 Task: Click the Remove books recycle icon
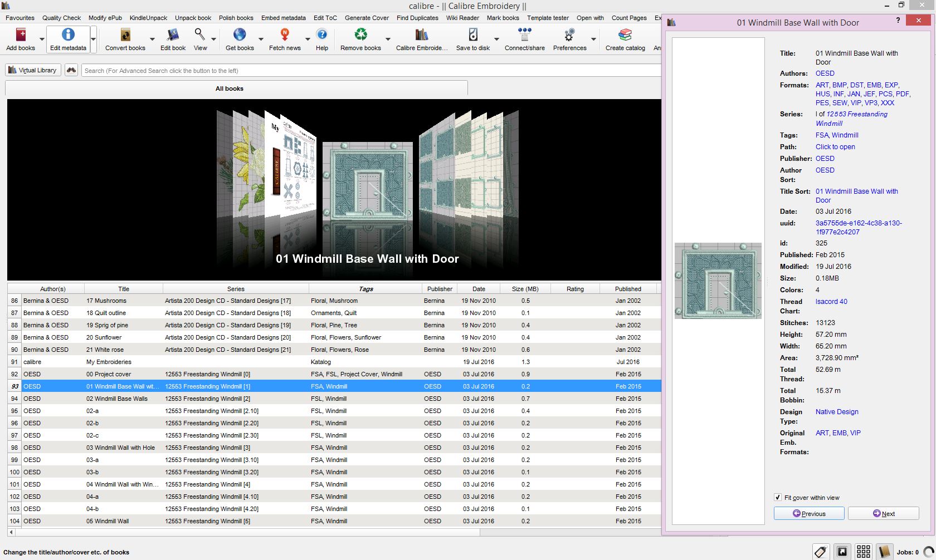[360, 36]
